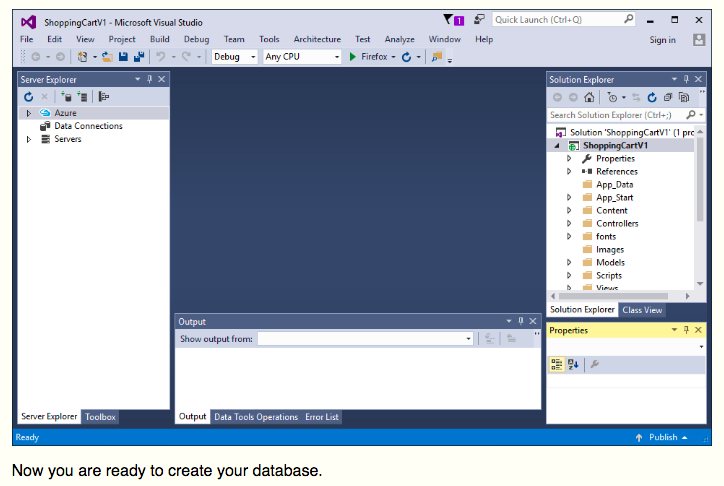Viewport: 724px width, 486px height.
Task: Switch to the Class View tab
Action: tap(642, 310)
